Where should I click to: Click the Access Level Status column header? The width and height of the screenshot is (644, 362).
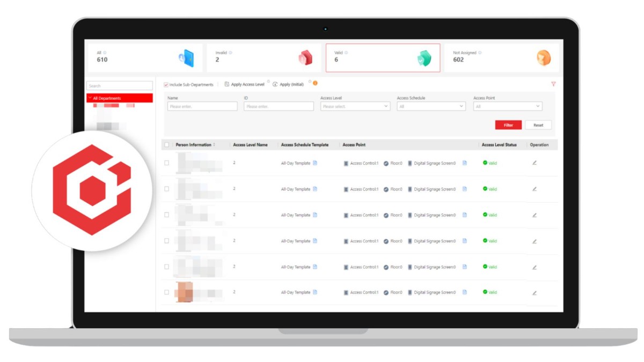coord(499,145)
